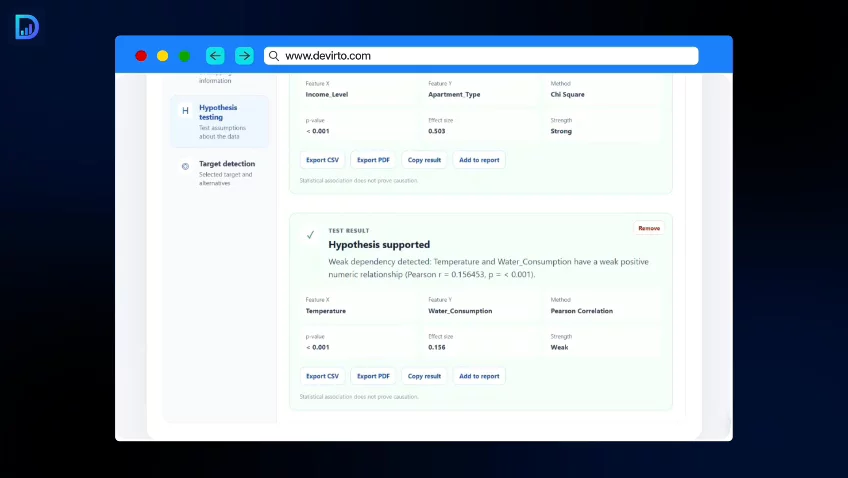Click the 0.503 effect size value
This screenshot has height=478, width=848.
pos(437,131)
